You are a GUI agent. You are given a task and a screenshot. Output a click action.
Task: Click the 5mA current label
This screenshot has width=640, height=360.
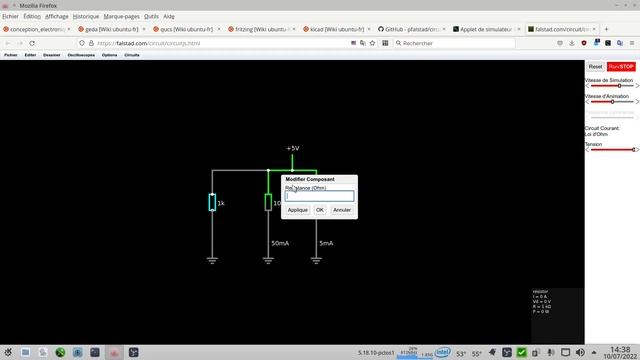(x=326, y=243)
